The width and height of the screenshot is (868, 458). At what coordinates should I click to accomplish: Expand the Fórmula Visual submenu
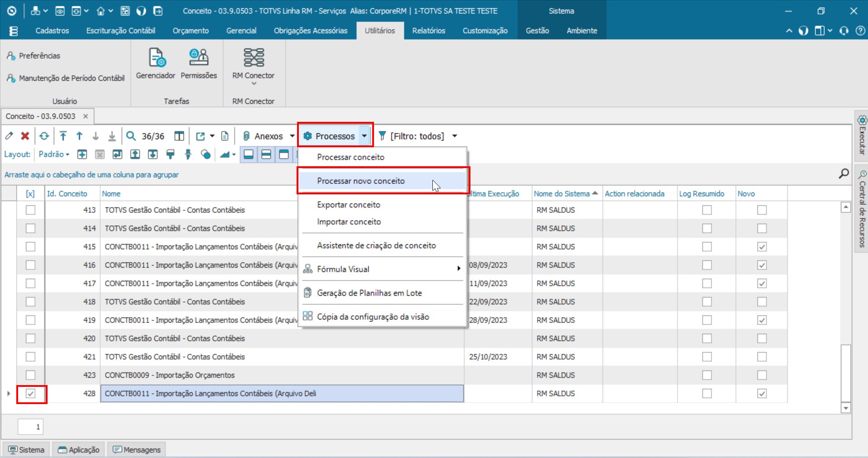click(x=383, y=269)
